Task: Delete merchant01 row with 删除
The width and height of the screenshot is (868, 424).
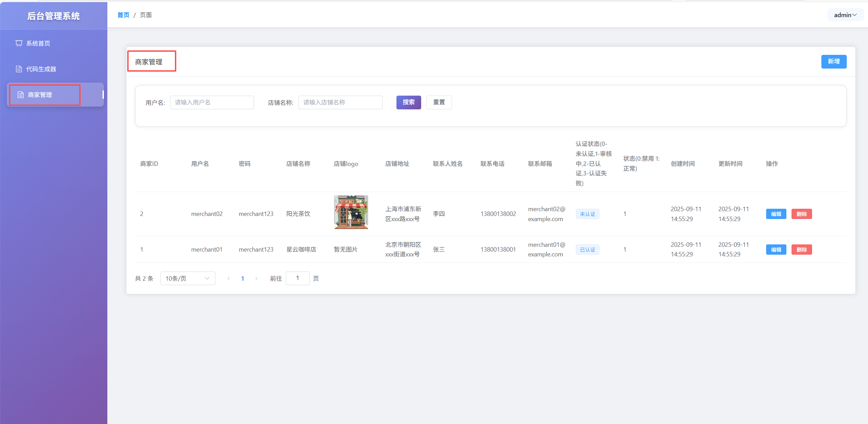Action: click(x=801, y=250)
